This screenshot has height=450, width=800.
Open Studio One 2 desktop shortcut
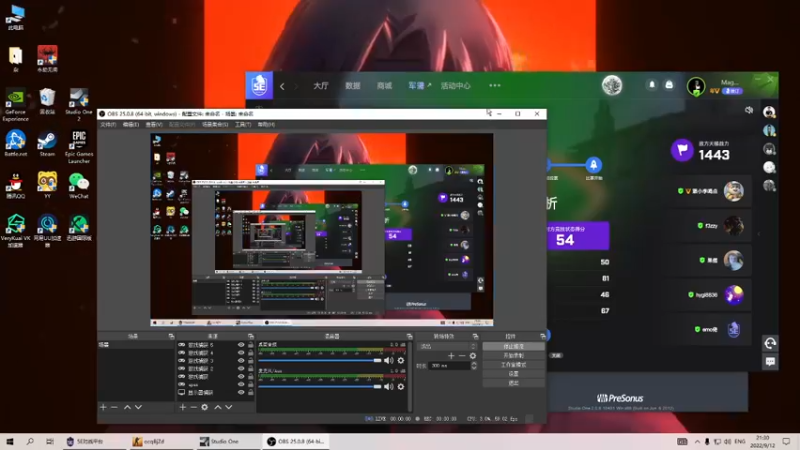click(79, 106)
